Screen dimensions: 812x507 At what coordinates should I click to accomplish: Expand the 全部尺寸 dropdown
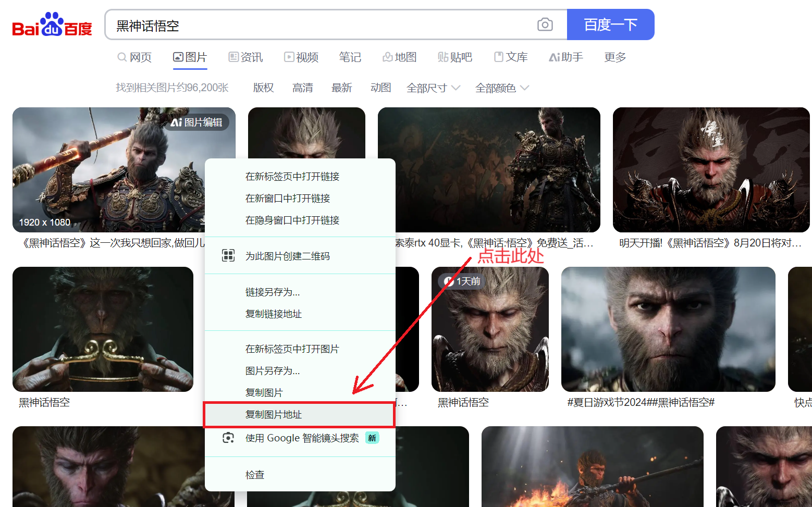pyautogui.click(x=433, y=88)
